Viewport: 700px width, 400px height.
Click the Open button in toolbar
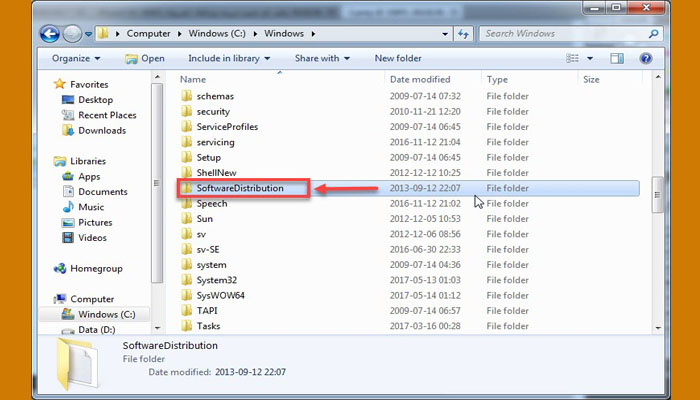pyautogui.click(x=145, y=58)
